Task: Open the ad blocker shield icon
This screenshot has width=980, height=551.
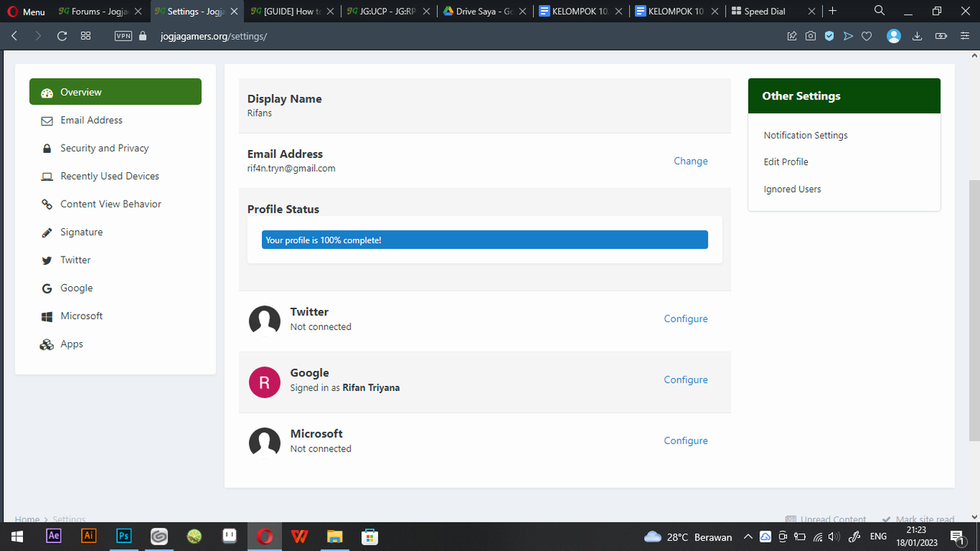Action: pos(829,36)
